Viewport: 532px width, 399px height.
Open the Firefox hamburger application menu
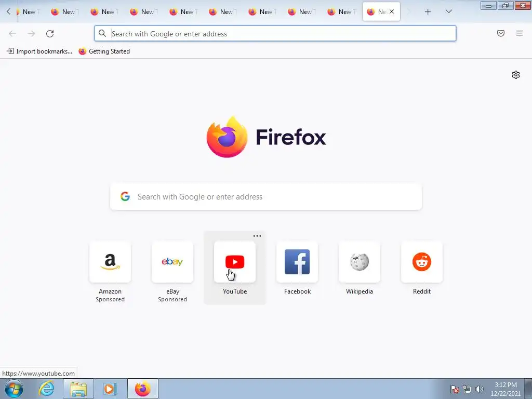point(520,33)
